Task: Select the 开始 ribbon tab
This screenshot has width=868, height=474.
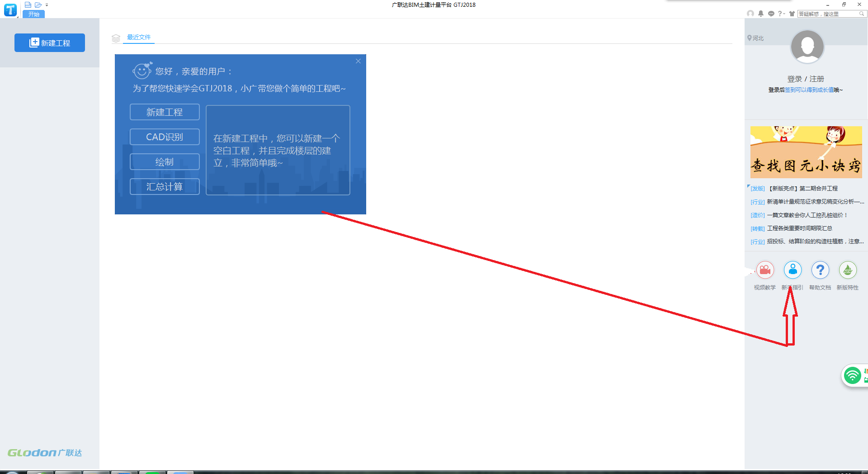Action: [34, 14]
